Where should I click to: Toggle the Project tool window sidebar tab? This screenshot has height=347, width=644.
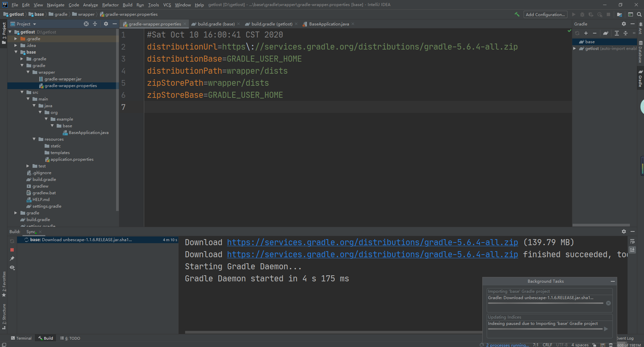(4, 33)
